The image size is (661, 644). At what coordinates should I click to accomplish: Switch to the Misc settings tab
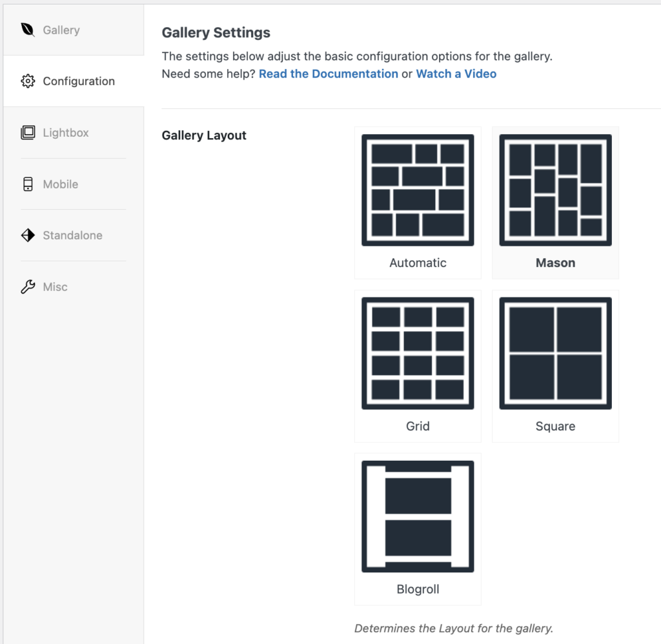point(55,287)
